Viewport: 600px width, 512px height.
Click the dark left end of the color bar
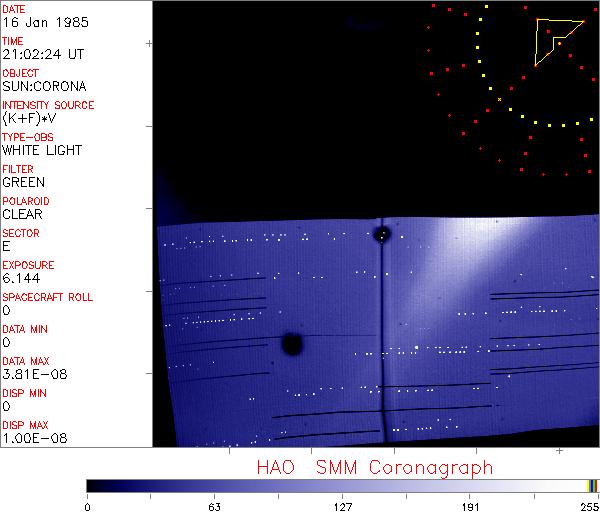pyautogui.click(x=95, y=485)
